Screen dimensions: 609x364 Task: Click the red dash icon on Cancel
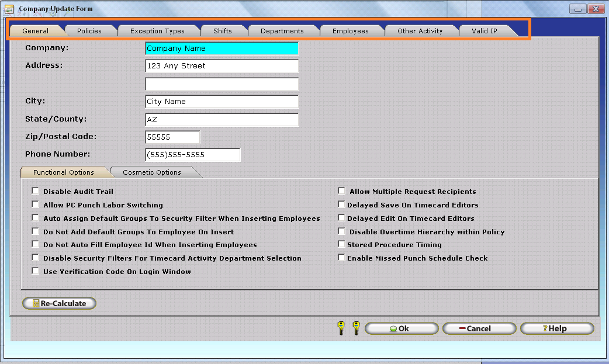[x=461, y=328]
